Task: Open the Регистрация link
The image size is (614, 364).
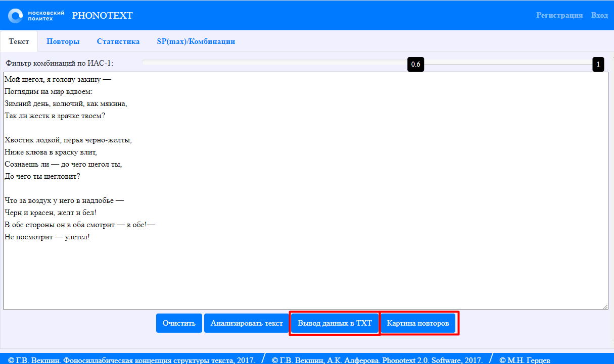Action: (x=559, y=16)
